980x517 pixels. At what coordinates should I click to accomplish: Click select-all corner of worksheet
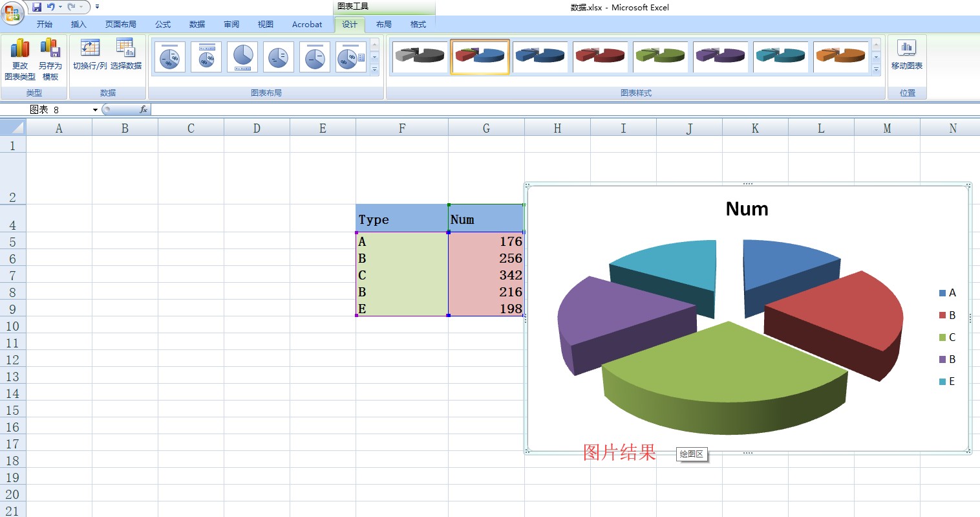(12, 128)
